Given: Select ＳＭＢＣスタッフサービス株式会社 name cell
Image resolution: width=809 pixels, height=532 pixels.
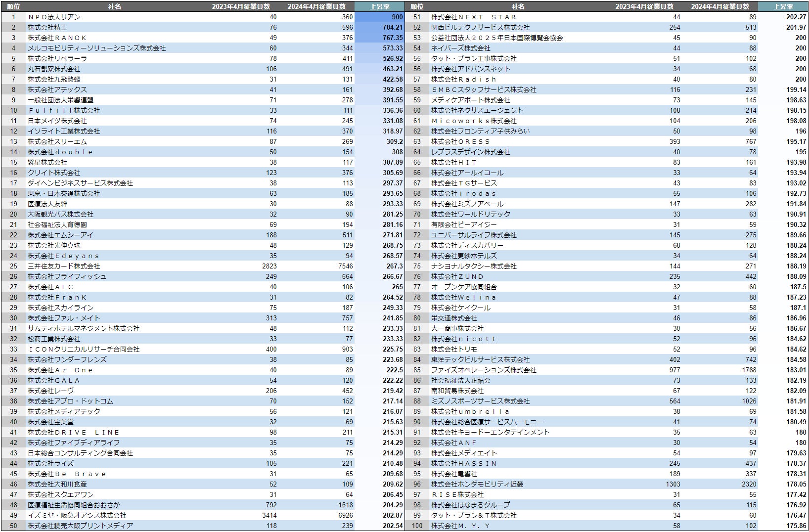Looking at the screenshot, I should (484, 89).
